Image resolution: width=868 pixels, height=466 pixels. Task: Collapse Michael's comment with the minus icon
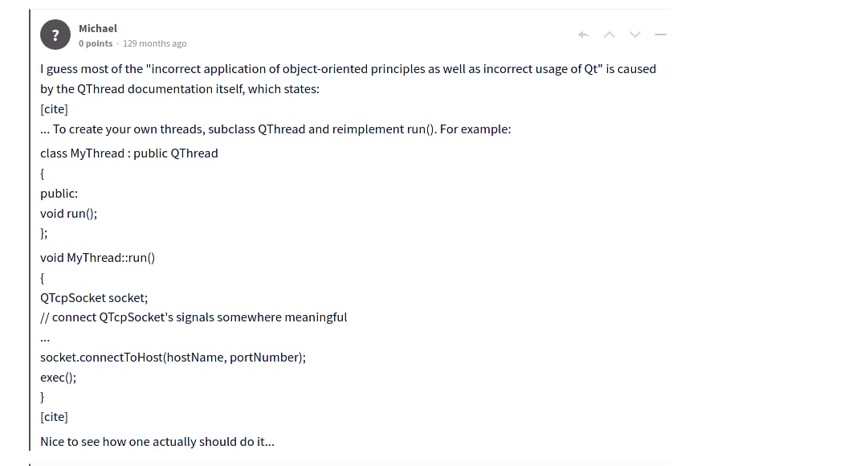660,35
